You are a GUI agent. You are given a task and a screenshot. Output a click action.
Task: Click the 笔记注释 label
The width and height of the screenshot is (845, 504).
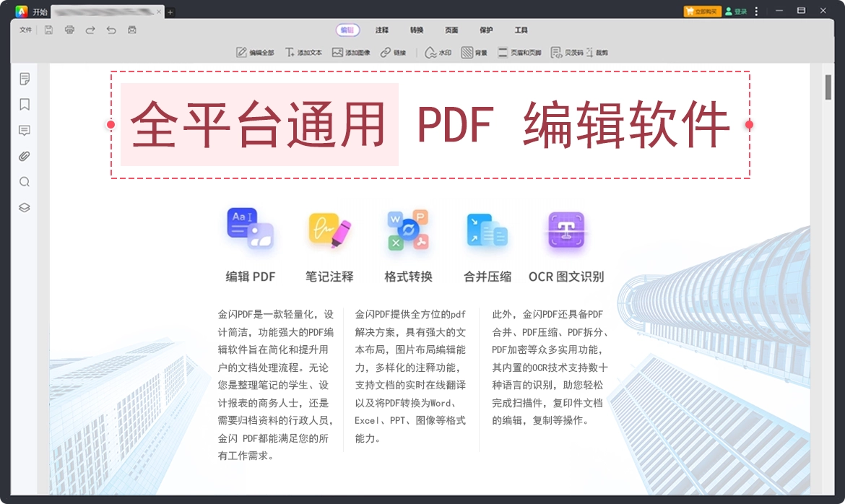(x=329, y=277)
